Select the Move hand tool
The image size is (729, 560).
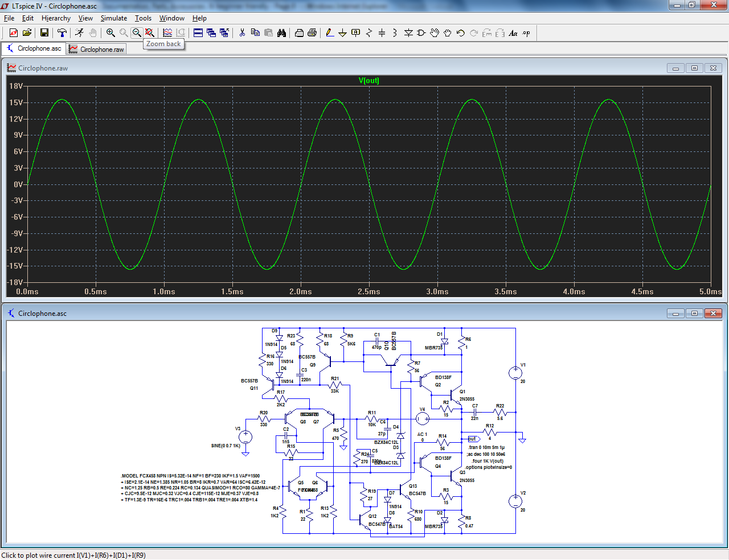[435, 33]
